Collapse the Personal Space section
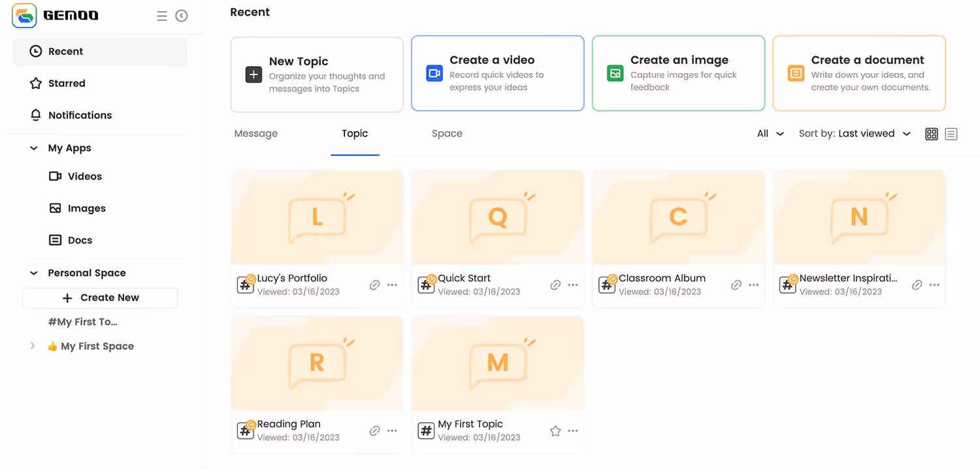Image resolution: width=980 pixels, height=470 pixels. point(33,273)
